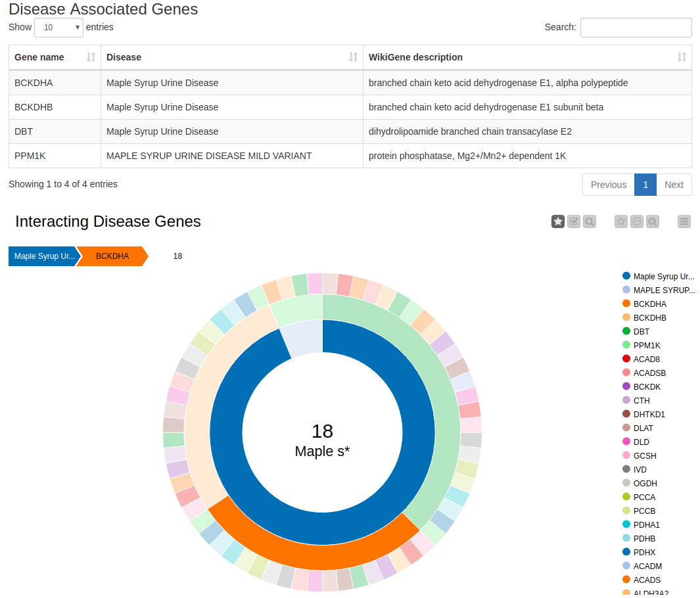This screenshot has width=700, height=598.
Task: Toggle PDHA1 legend entry
Action: [641, 525]
